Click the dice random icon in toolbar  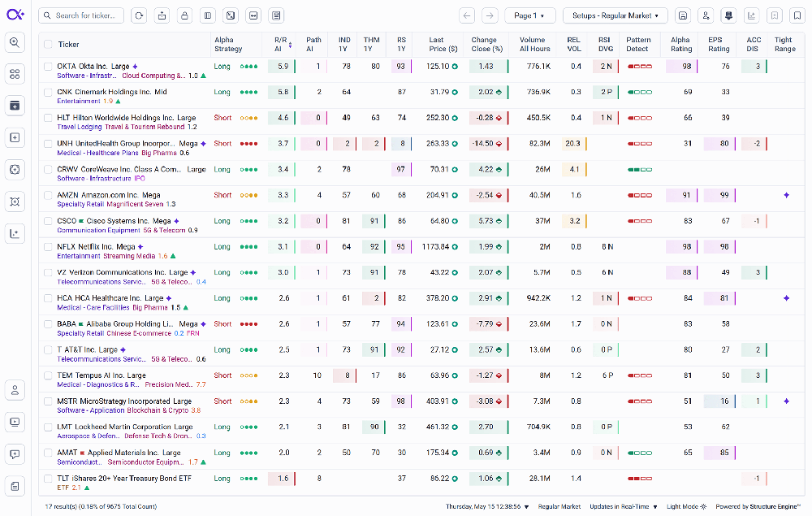[231, 15]
